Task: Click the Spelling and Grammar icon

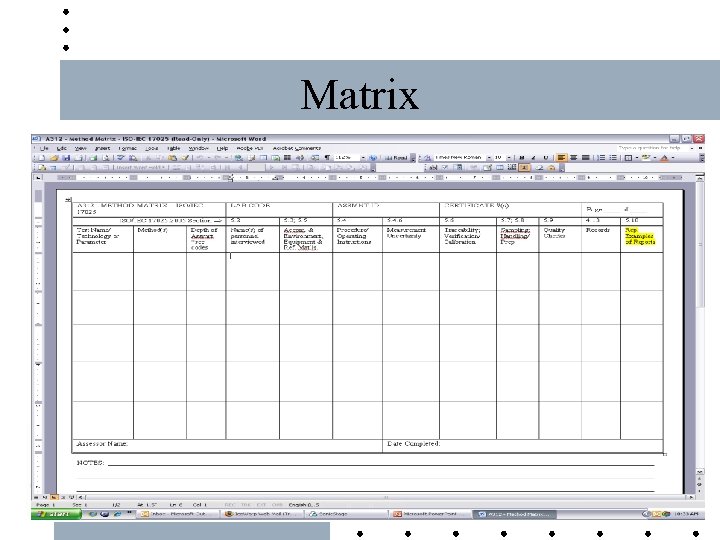Action: pyautogui.click(x=120, y=158)
